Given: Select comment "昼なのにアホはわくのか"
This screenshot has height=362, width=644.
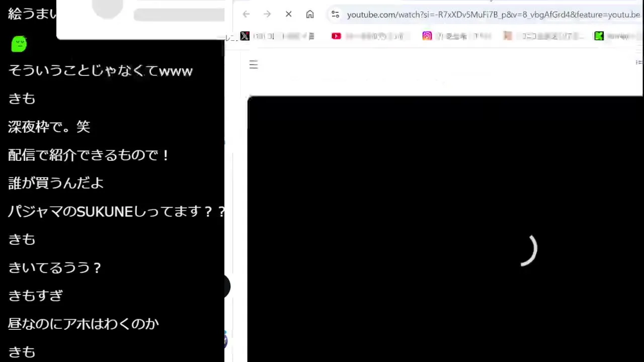Looking at the screenshot, I should 84,324.
